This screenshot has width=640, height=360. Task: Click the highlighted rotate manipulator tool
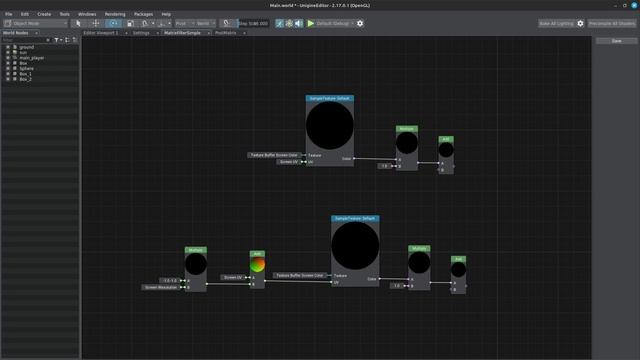click(x=113, y=23)
